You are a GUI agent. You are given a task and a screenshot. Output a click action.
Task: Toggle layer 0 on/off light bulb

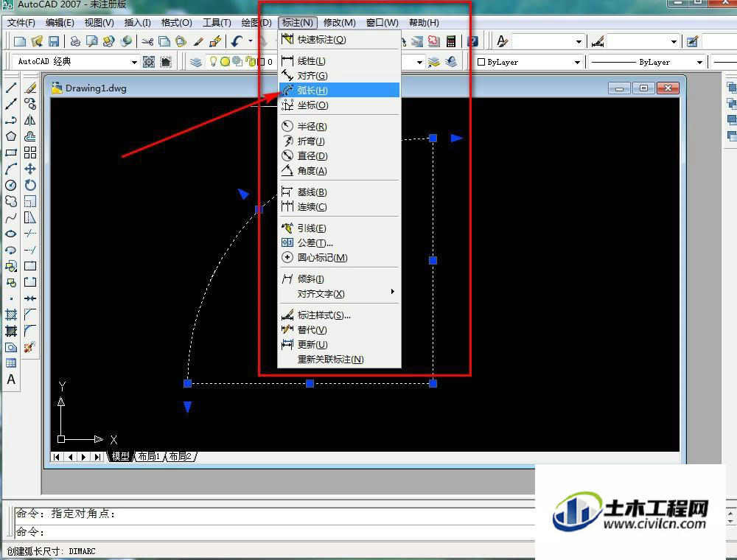tap(214, 61)
